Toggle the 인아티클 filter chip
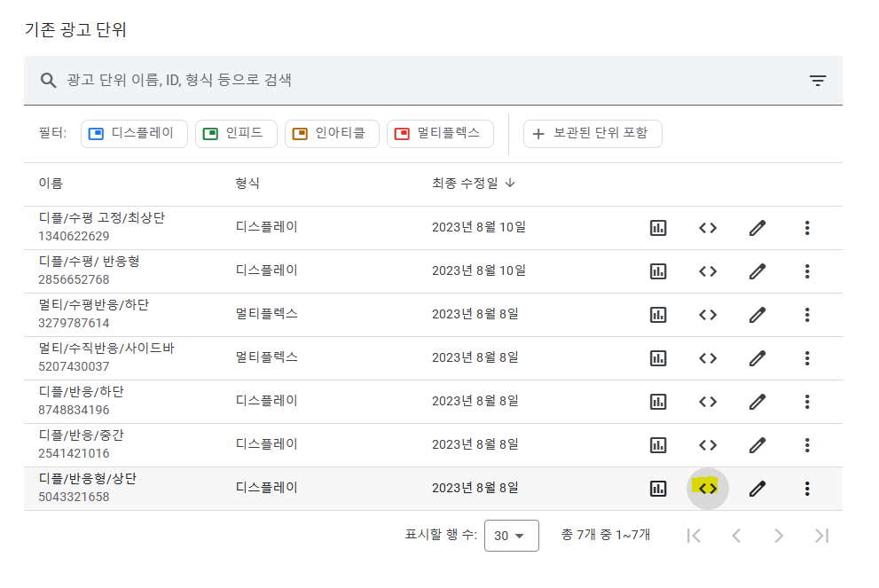The height and width of the screenshot is (588, 879). (x=332, y=133)
